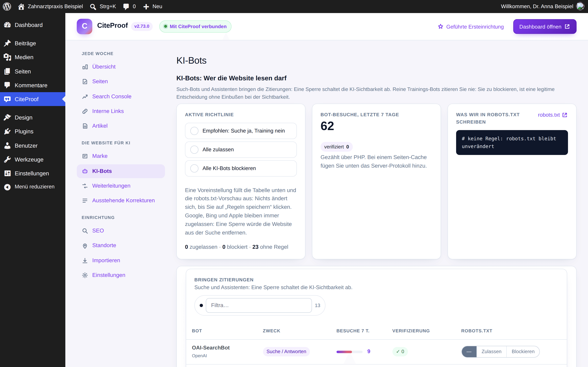Click the Menü reduzieren collapse arrow icon

(x=7, y=187)
